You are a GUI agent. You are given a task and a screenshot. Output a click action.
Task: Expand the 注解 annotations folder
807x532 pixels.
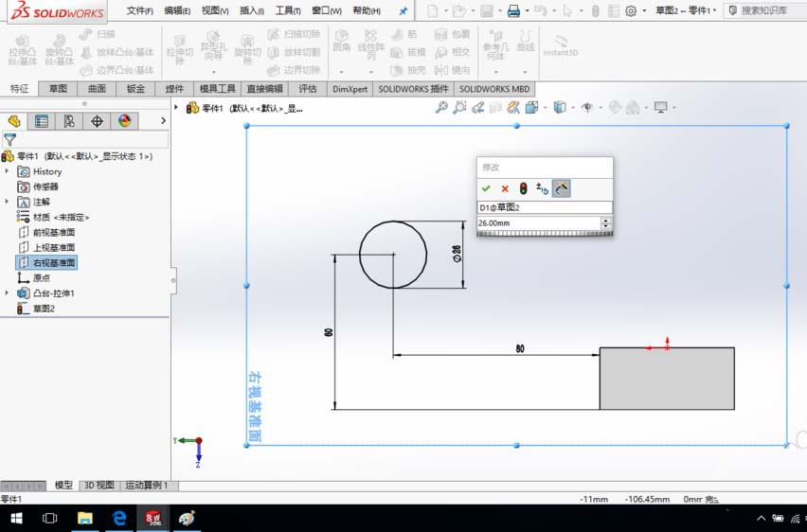coord(9,202)
